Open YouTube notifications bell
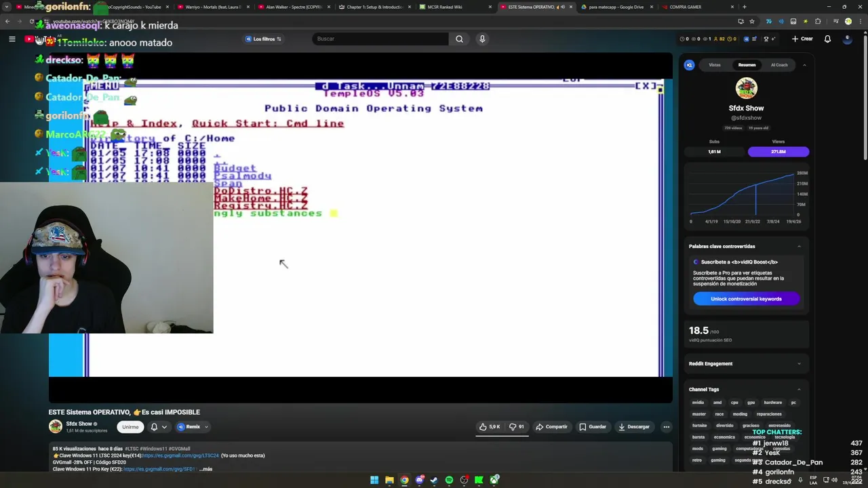Screen dimensions: 868x488 (827, 39)
